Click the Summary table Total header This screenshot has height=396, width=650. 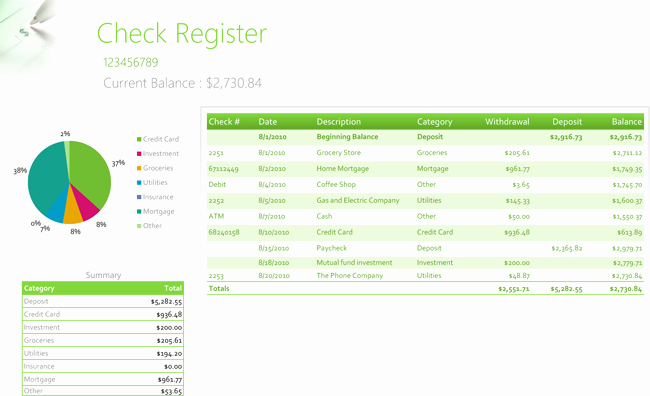[x=173, y=288]
